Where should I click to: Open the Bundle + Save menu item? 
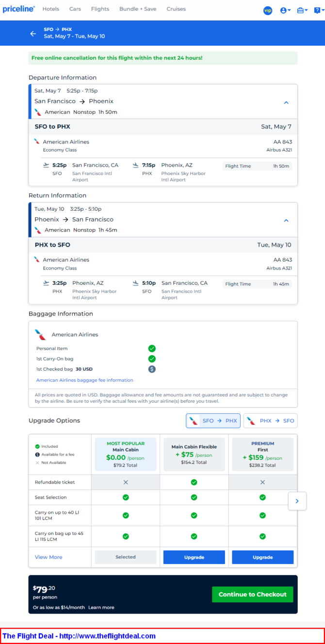coord(138,9)
